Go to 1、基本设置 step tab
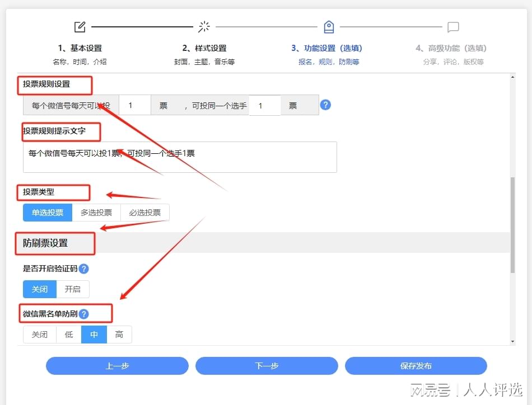Viewport: 532px width, 405px height. (80, 48)
